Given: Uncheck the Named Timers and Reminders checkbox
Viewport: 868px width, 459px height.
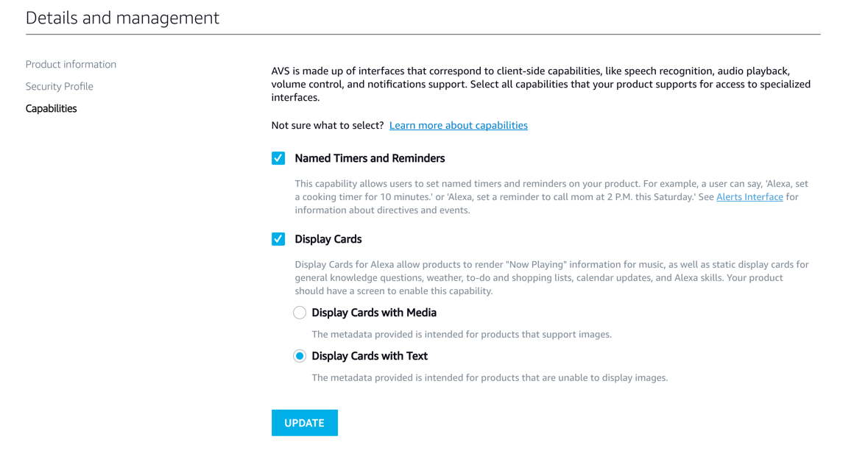Looking at the screenshot, I should tap(278, 158).
